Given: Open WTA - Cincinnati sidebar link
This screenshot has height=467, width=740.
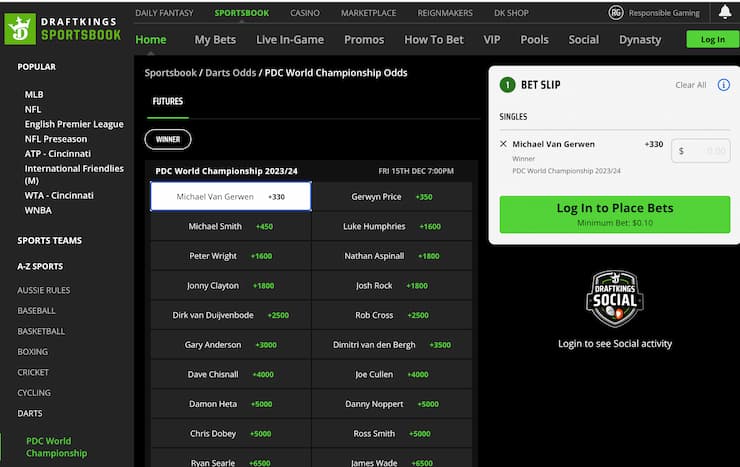Looking at the screenshot, I should pos(59,195).
